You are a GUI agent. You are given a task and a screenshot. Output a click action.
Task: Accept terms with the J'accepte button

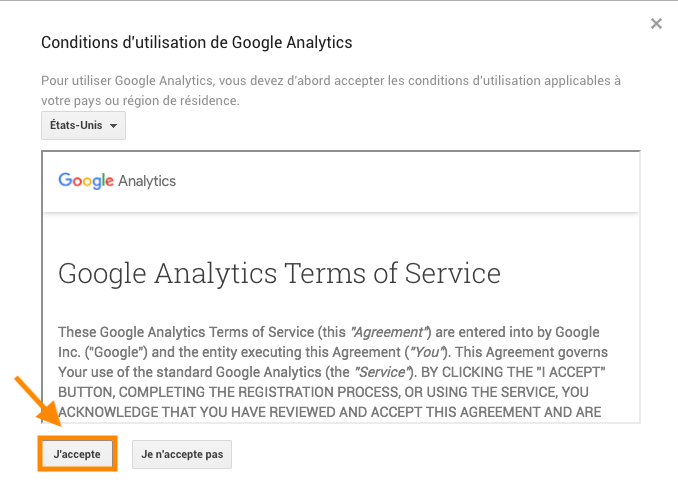pos(77,454)
